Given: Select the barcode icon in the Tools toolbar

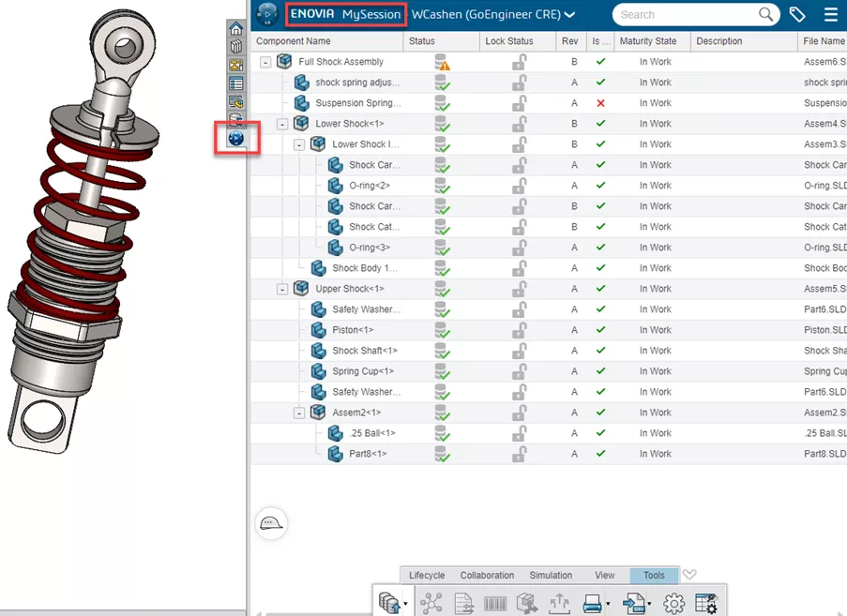Looking at the screenshot, I should tap(492, 602).
